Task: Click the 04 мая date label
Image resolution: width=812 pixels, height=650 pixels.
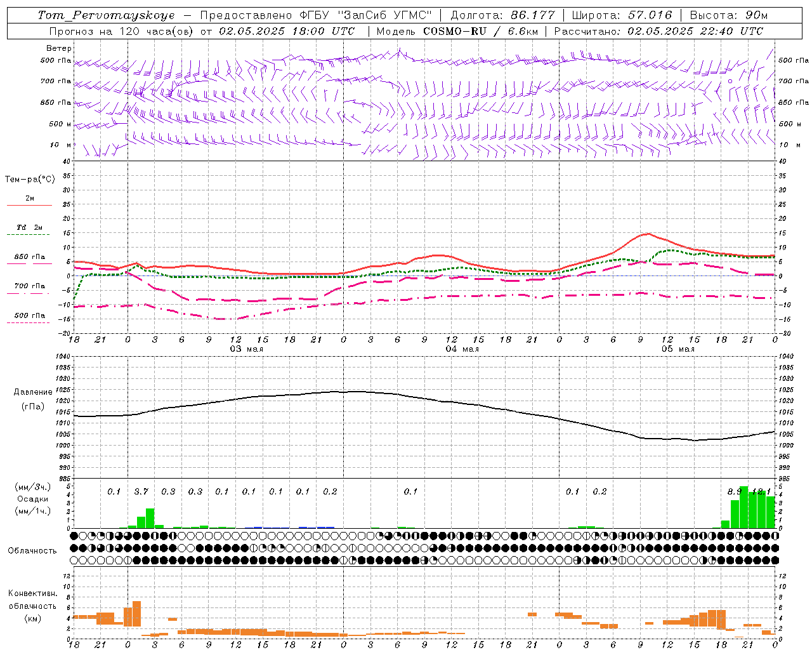Action: (x=462, y=349)
